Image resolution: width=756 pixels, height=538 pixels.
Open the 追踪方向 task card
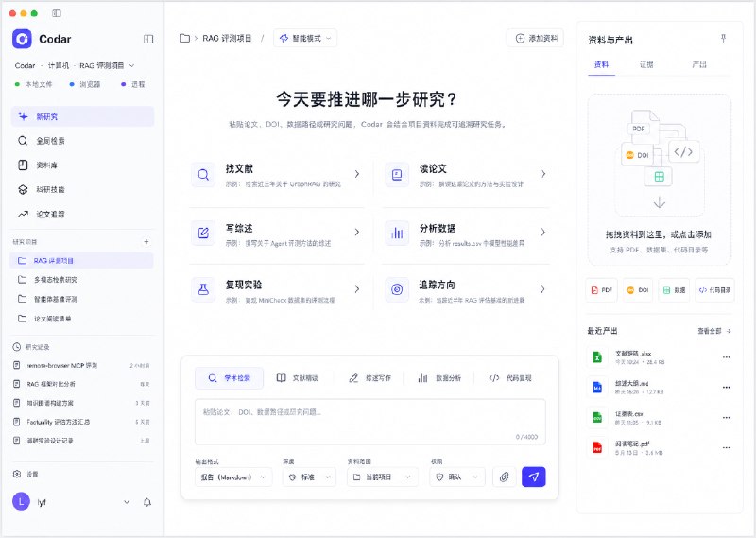(466, 290)
